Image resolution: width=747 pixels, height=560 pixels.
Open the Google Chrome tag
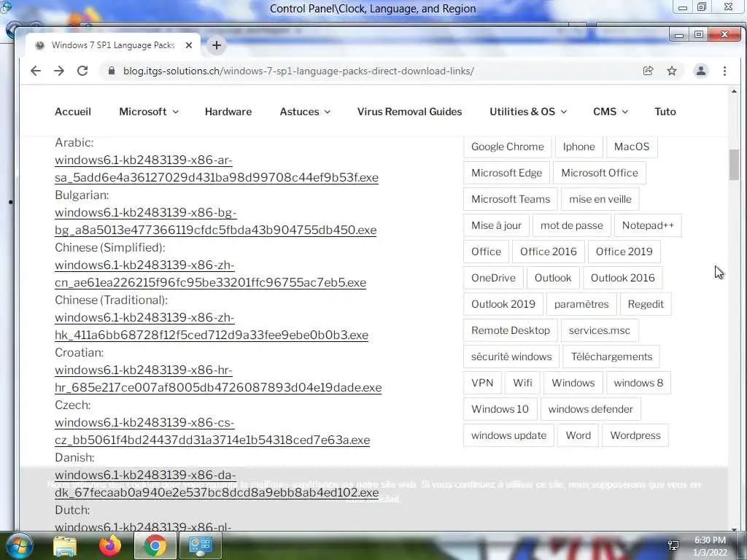tap(508, 147)
